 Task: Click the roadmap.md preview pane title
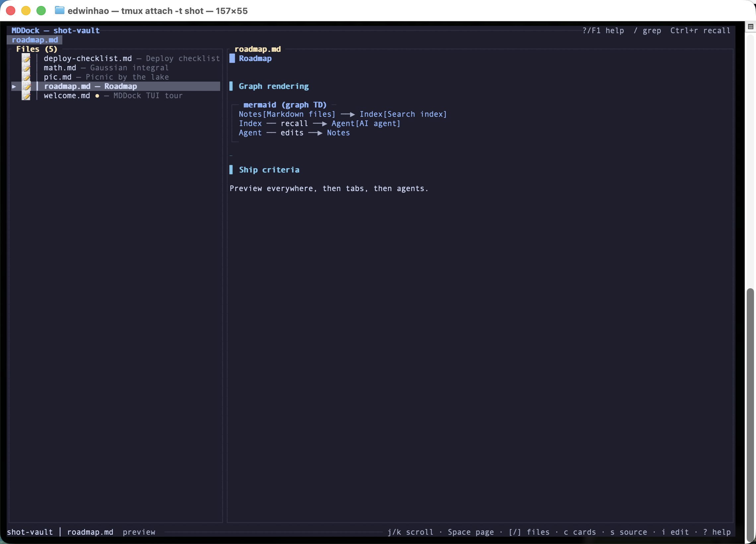click(258, 49)
